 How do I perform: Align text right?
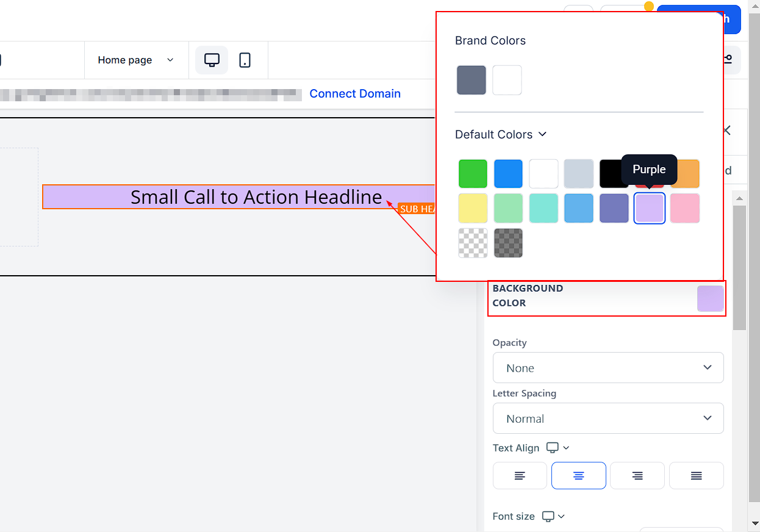(637, 476)
